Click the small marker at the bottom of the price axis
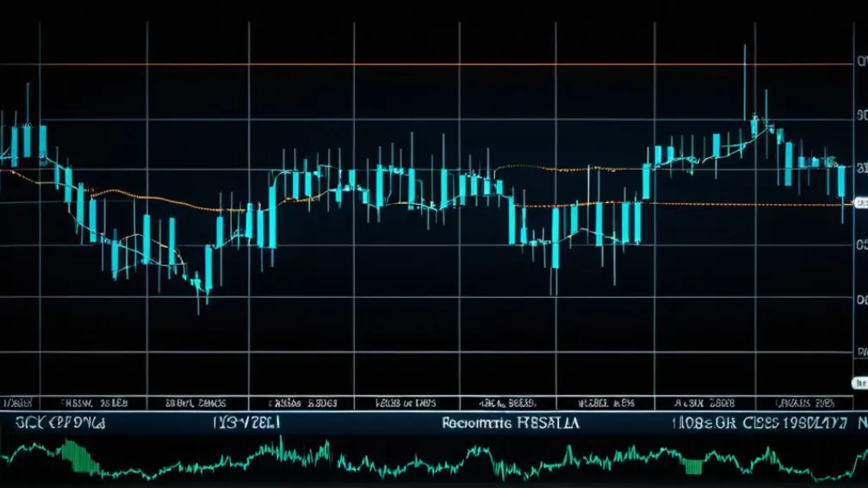The image size is (868, 488). click(860, 352)
